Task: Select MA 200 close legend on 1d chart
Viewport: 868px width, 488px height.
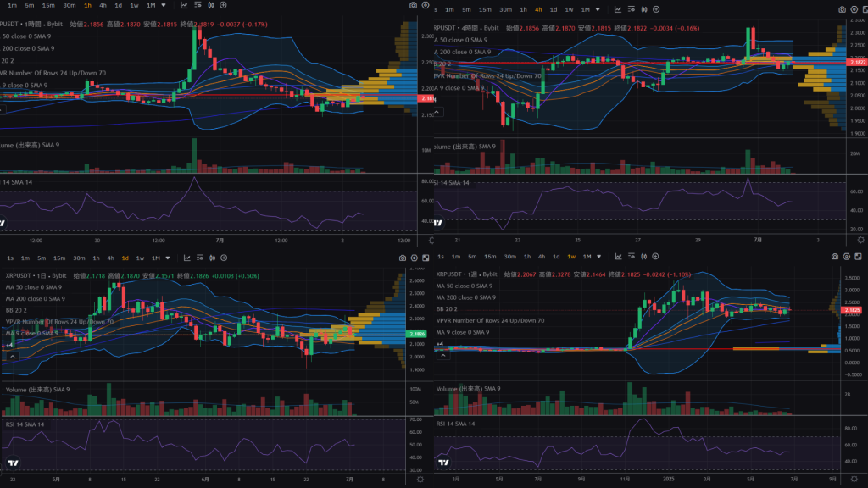Action: 36,299
